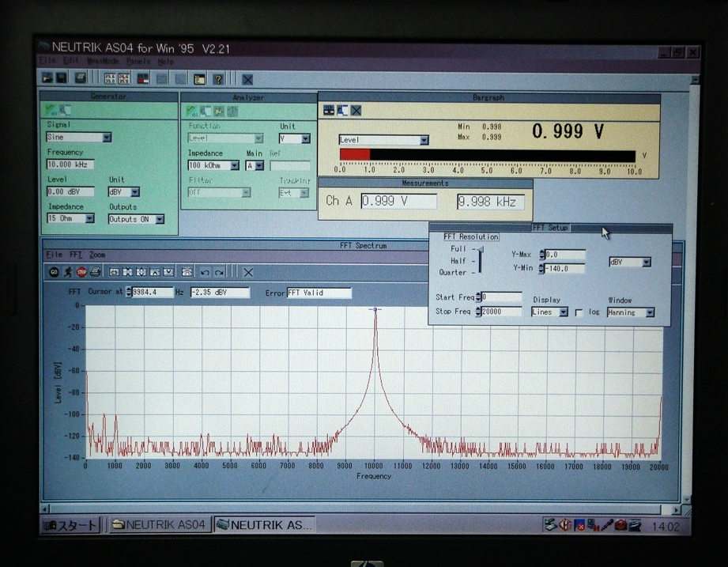Image resolution: width=728 pixels, height=567 pixels.
Task: Click the Save floppy disk icon
Action: click(x=62, y=78)
